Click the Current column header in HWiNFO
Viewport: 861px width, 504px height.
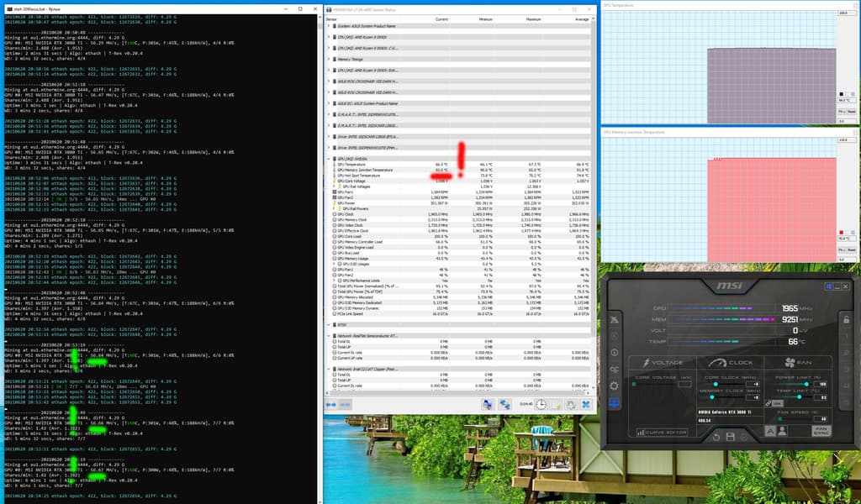tap(441, 18)
